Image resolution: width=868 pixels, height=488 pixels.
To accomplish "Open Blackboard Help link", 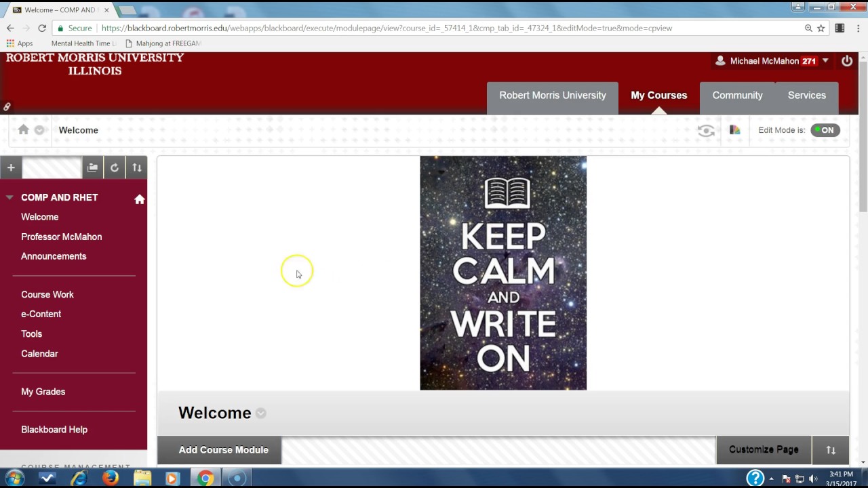I will point(54,430).
